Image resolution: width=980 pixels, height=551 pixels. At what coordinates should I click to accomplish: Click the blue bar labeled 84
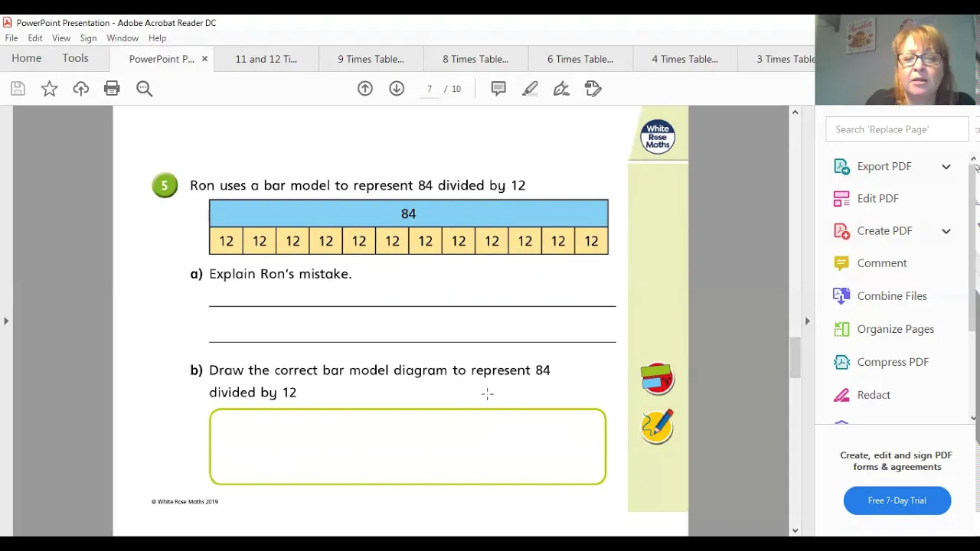point(409,214)
